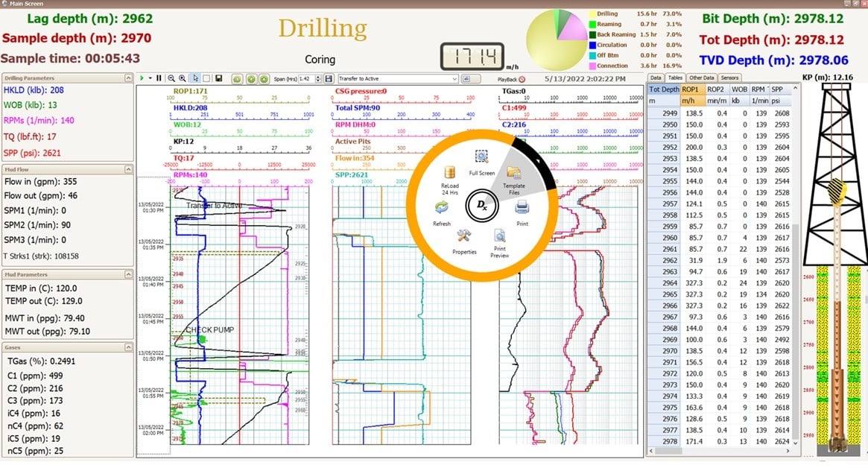Pause the live chart scrolling
868x471 pixels.
pos(159,78)
